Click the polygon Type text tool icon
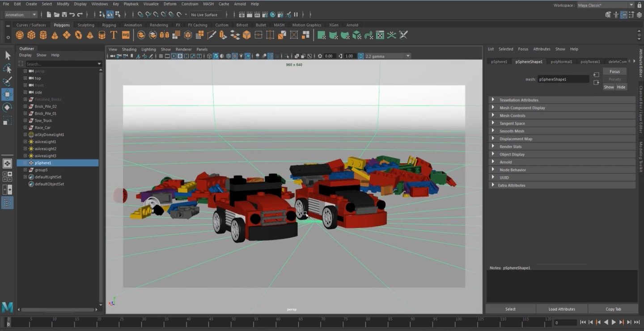Viewport: 644px width, 331px height. click(x=114, y=35)
